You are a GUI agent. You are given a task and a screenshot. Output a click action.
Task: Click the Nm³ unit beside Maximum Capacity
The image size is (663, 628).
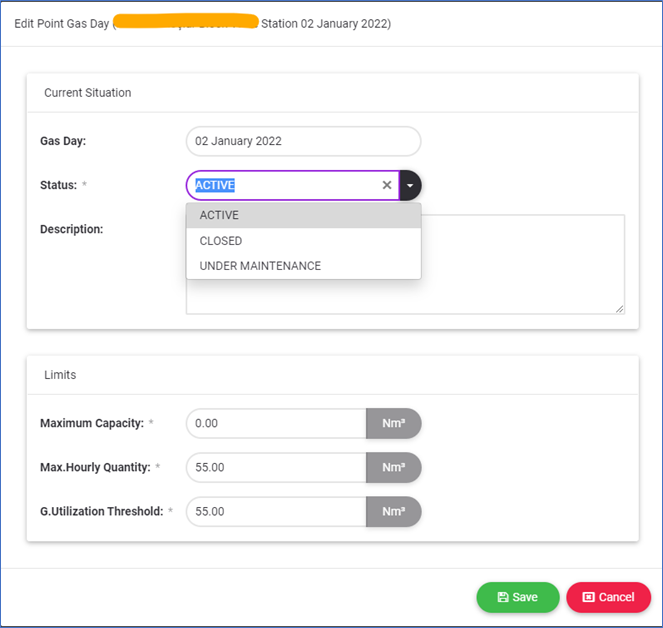(x=393, y=423)
